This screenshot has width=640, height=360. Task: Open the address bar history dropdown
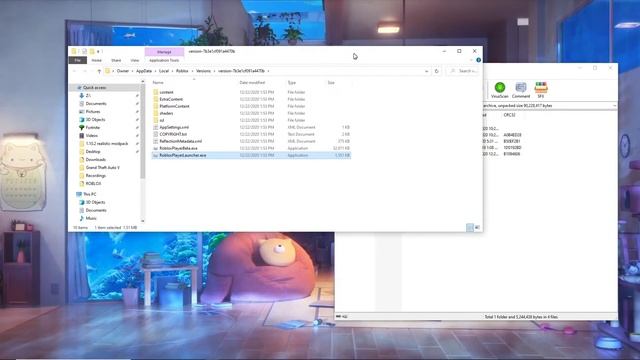point(427,71)
